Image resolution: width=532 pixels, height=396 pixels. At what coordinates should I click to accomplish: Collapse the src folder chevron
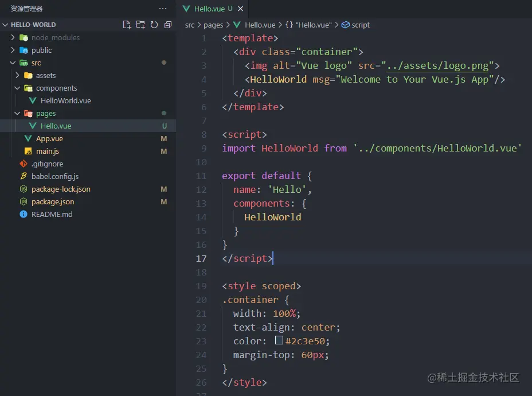click(x=13, y=63)
